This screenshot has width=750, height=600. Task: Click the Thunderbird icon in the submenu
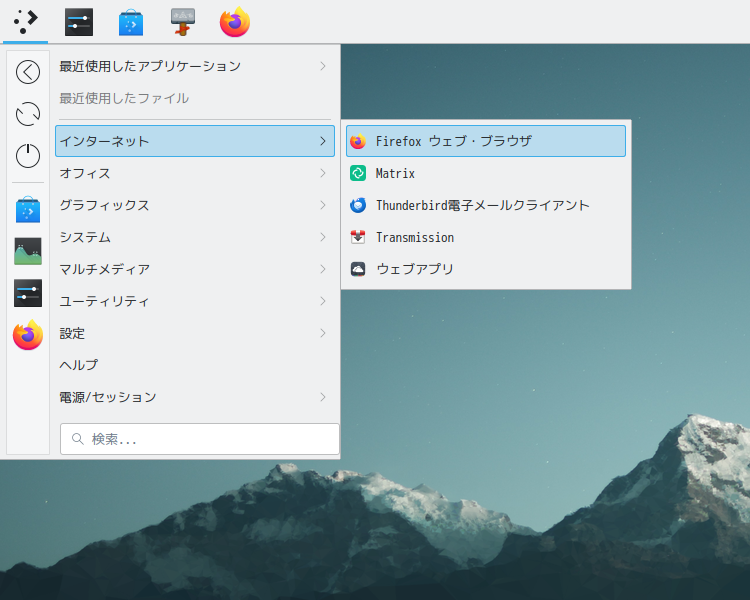pos(358,205)
